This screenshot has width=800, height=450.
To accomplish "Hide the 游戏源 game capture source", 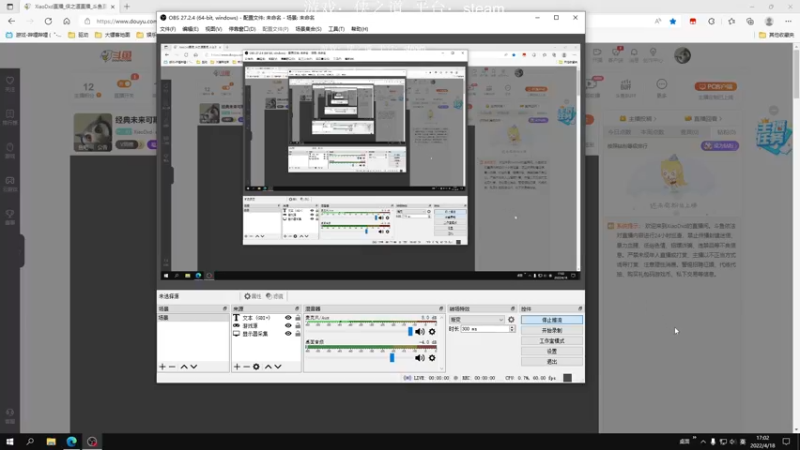I will pyautogui.click(x=288, y=326).
